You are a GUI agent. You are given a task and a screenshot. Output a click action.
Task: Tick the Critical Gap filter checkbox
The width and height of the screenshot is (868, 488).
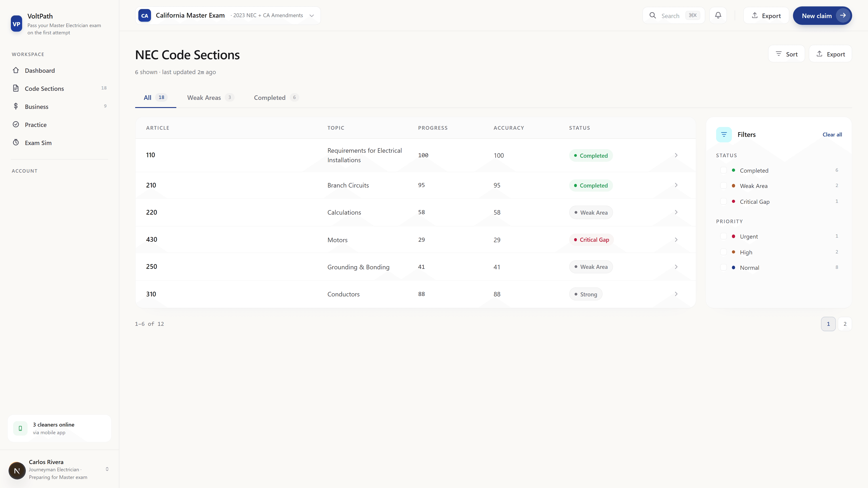[723, 201]
